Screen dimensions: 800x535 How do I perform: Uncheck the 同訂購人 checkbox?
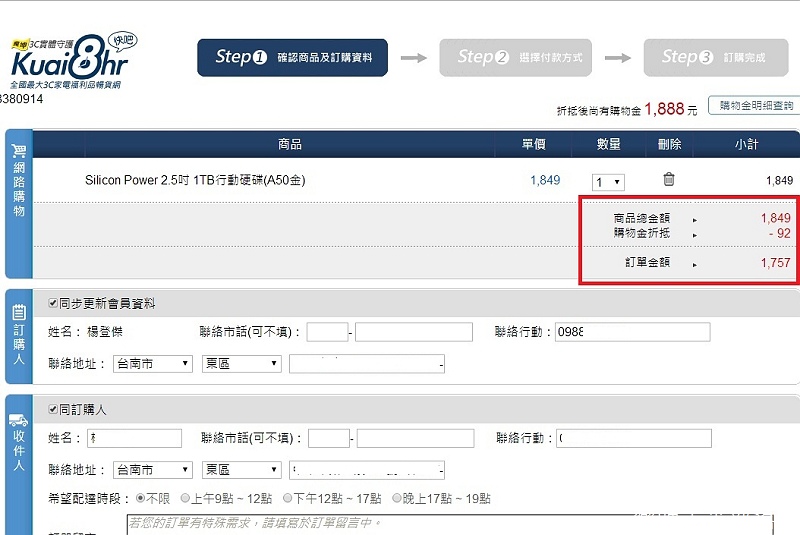click(53, 410)
